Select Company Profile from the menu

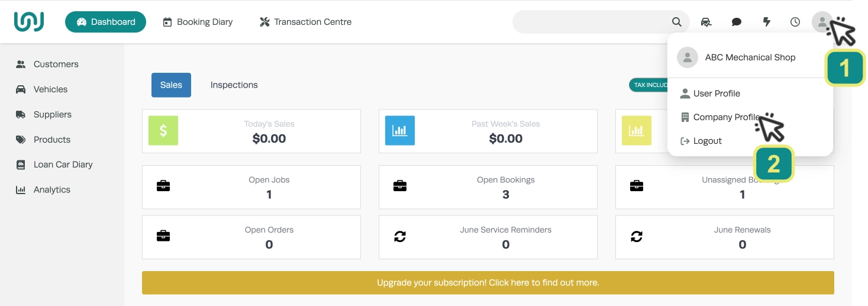coord(727,117)
